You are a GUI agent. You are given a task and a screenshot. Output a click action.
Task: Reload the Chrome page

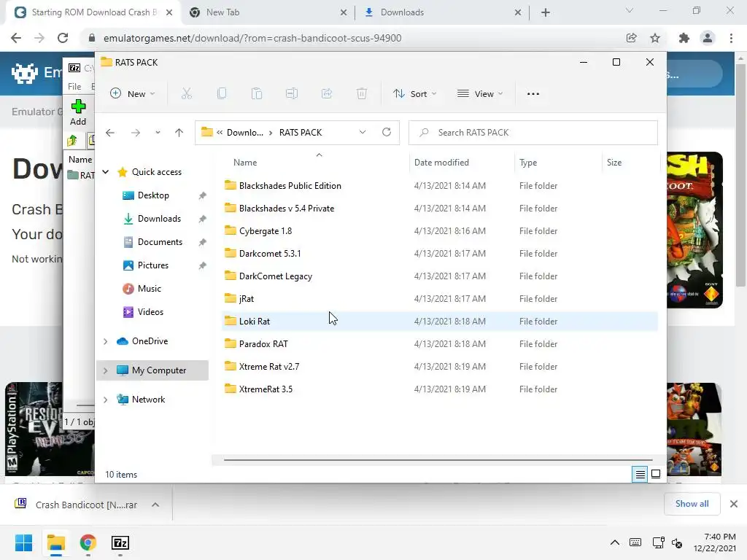[63, 38]
